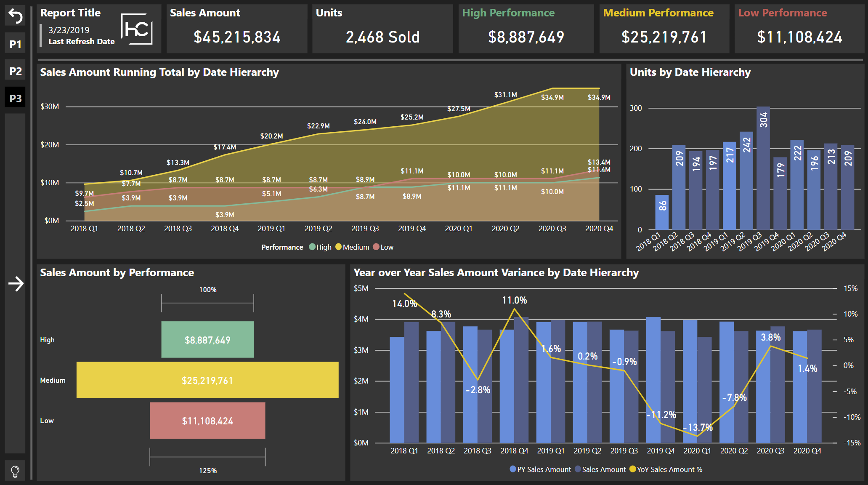The height and width of the screenshot is (485, 868).
Task: Switch to page P2
Action: [x=15, y=71]
